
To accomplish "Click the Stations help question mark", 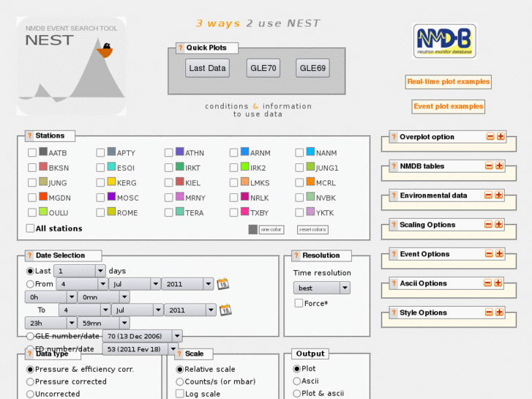I will 30,136.
